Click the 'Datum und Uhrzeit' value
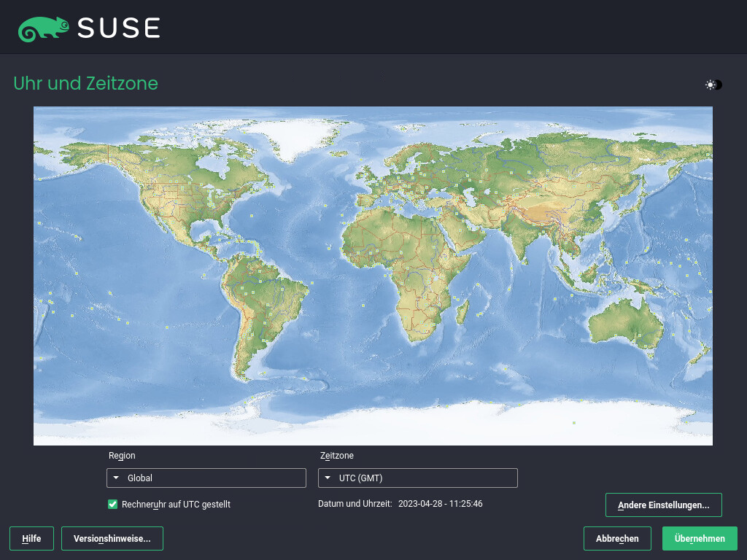The height and width of the screenshot is (560, 747). 440,504
